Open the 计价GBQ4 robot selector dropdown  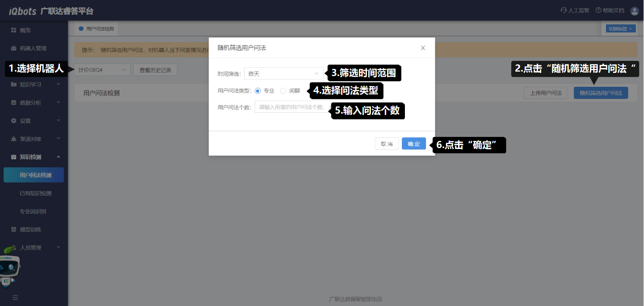[x=102, y=70]
